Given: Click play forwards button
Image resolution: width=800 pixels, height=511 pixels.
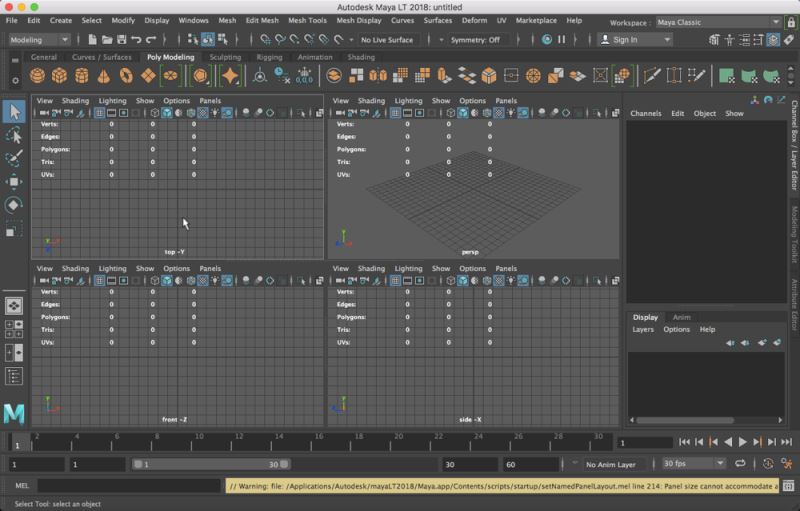Looking at the screenshot, I should (x=743, y=442).
